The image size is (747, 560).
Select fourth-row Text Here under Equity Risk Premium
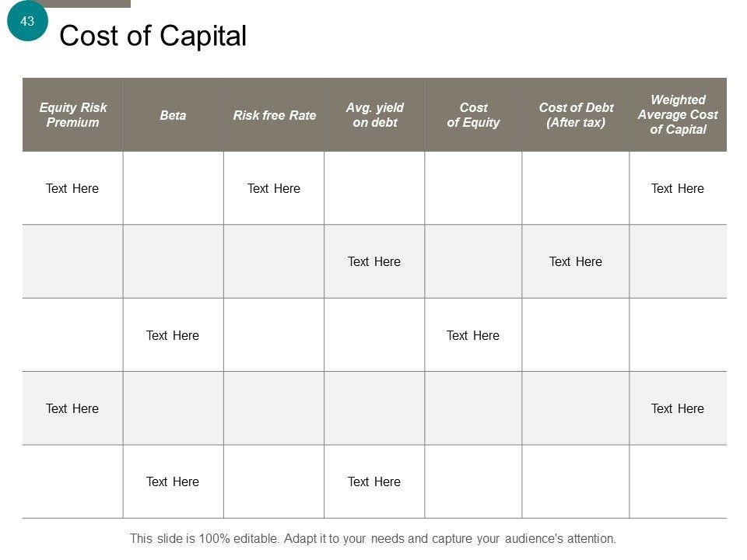click(x=72, y=408)
